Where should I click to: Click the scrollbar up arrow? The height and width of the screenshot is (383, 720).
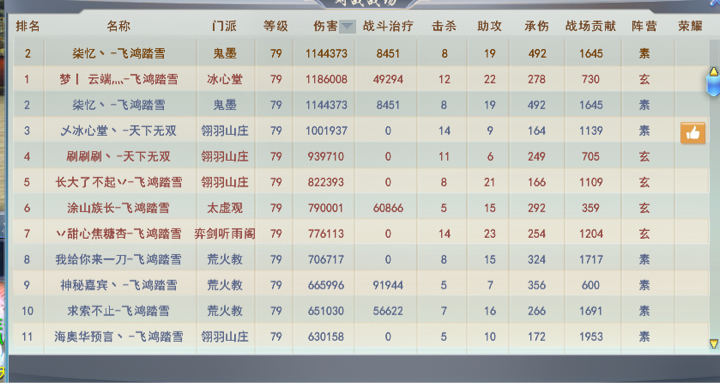713,71
